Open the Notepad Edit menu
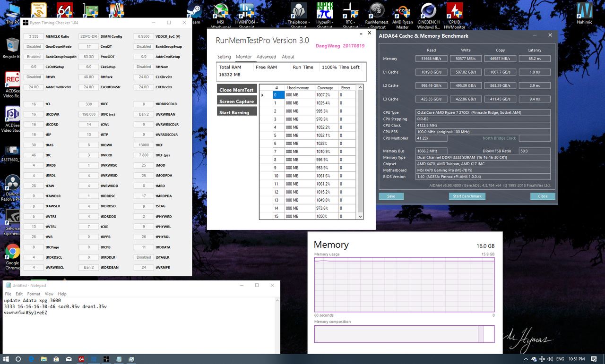Viewport: 605px width, 364px height. (x=19, y=294)
